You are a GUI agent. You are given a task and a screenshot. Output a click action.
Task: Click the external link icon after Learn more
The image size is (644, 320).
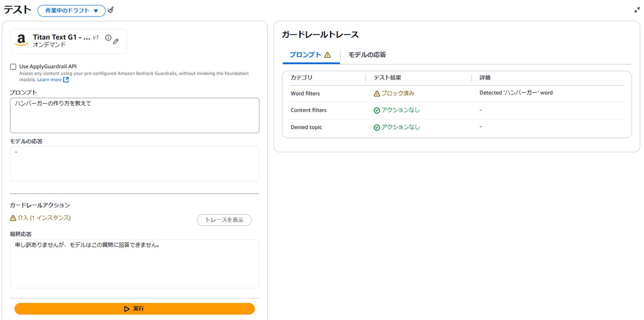point(66,79)
